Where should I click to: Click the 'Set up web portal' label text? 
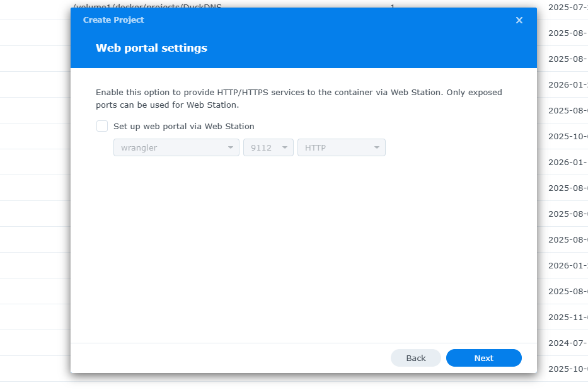(x=183, y=126)
